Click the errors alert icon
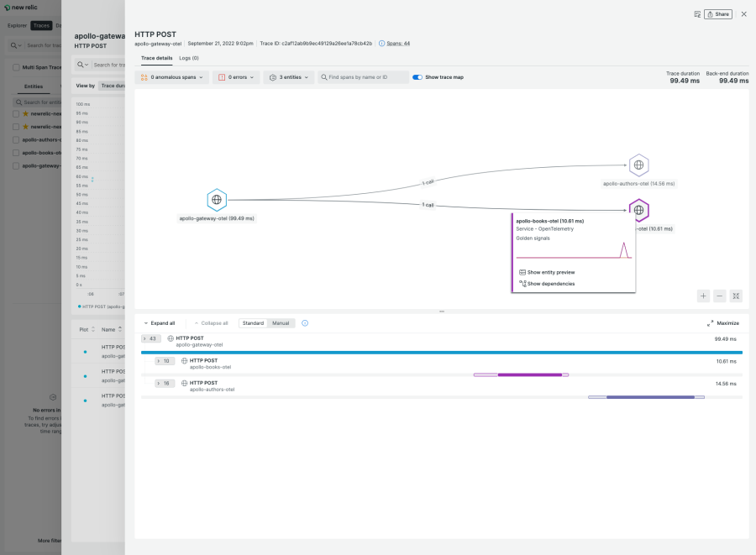756x555 pixels. point(222,77)
